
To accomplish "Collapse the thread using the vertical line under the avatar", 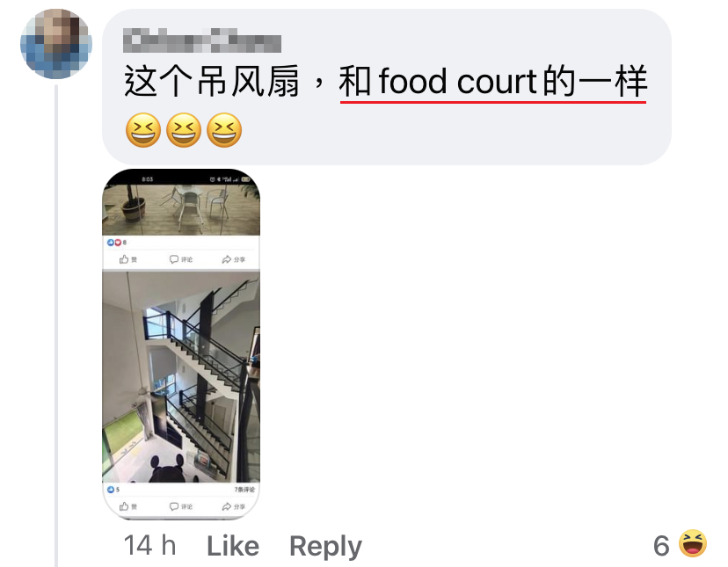I will (x=56, y=325).
